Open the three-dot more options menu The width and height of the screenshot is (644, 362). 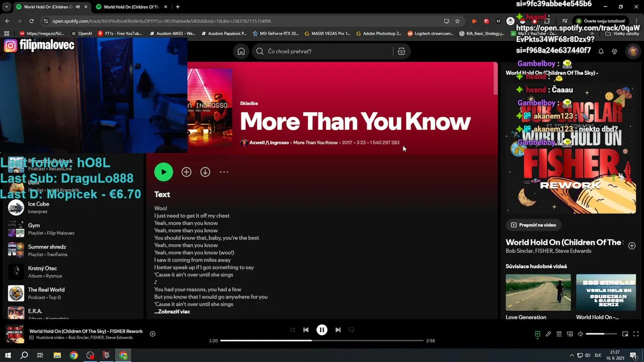224,172
